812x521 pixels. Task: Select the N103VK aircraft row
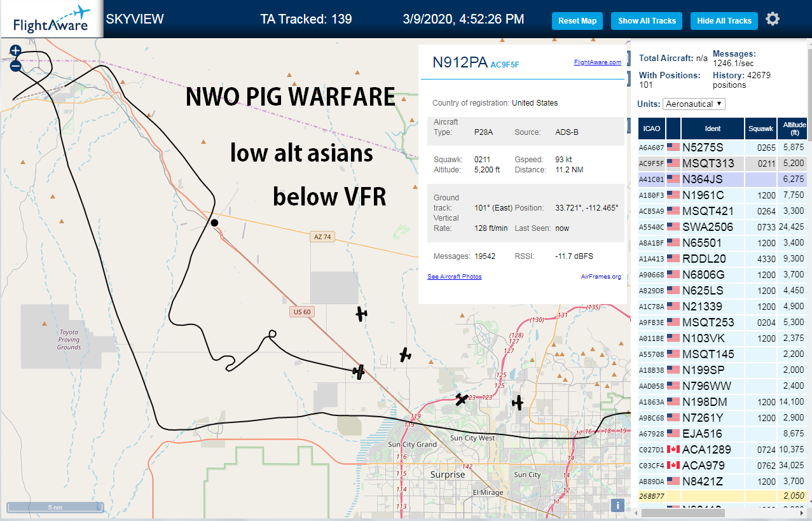(723, 338)
